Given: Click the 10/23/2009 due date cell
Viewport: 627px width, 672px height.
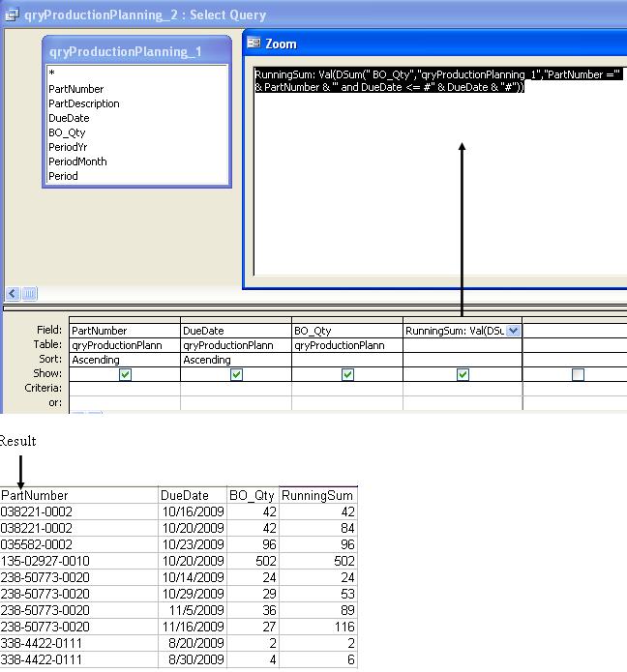Looking at the screenshot, I should click(193, 544).
